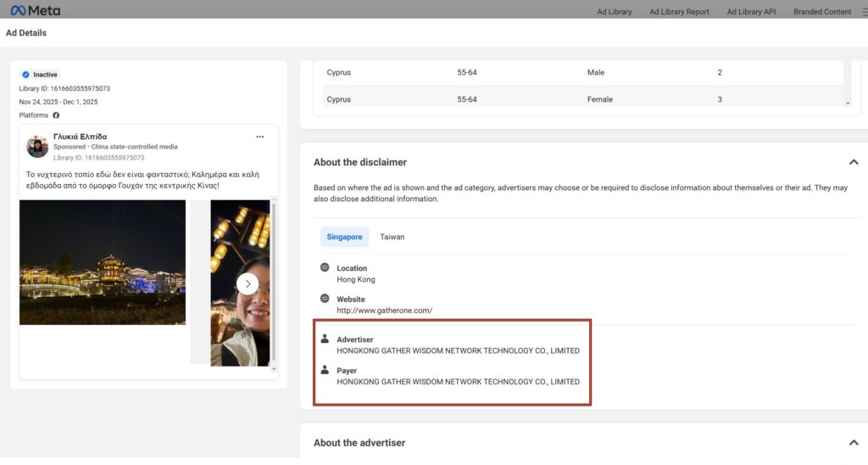Viewport: 868px width, 465px height.
Task: Click the person icon next to Advertiser
Action: point(325,339)
